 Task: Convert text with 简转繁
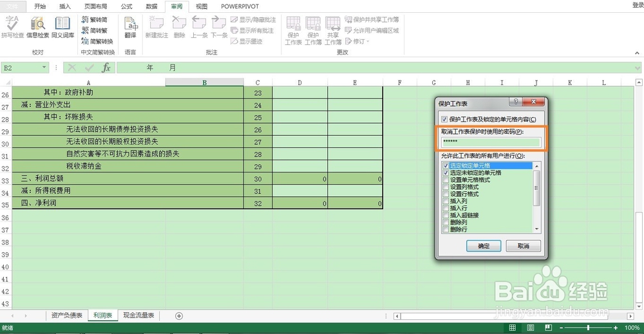[95, 30]
